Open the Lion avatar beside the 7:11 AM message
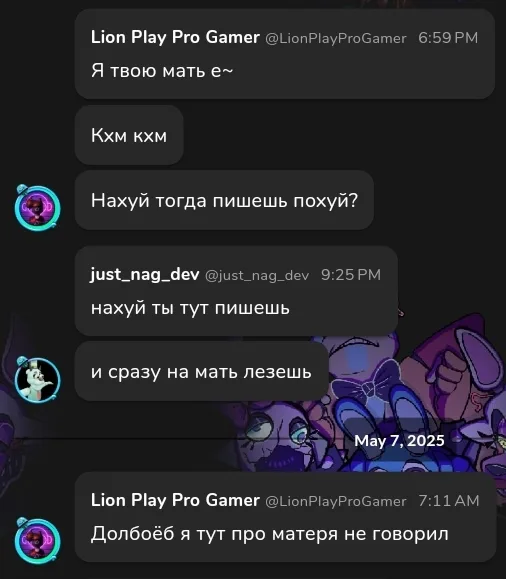The height and width of the screenshot is (579, 506). [x=37, y=541]
